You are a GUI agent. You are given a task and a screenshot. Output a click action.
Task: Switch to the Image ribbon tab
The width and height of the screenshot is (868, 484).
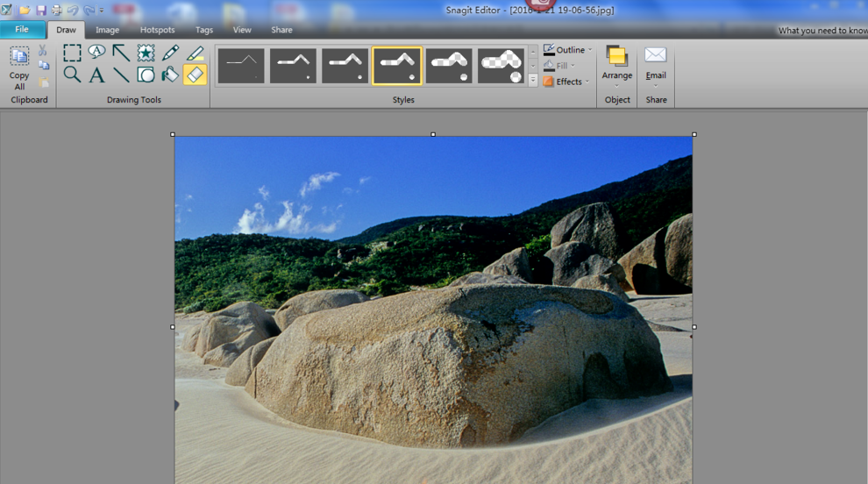107,30
